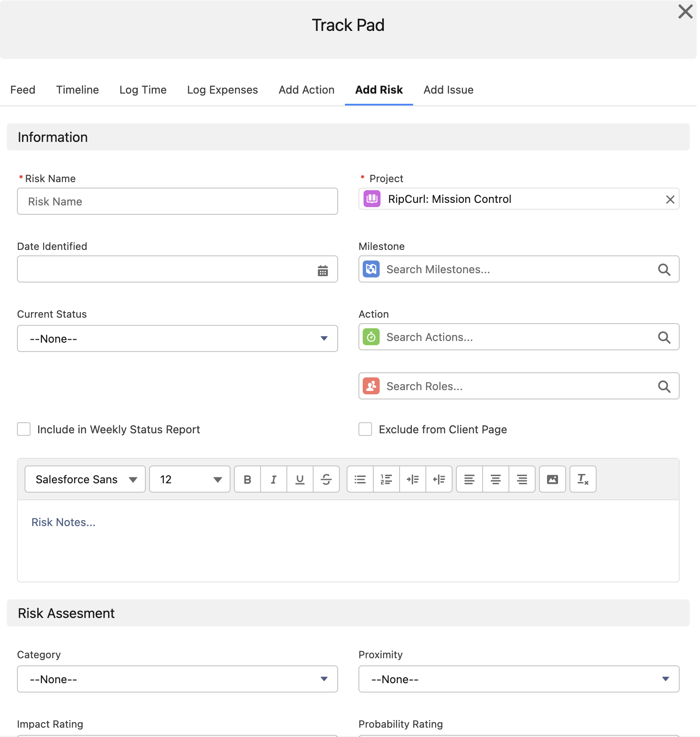Viewport: 700px width, 737px height.
Task: Click the Search Milestones magnifier icon
Action: pos(664,269)
